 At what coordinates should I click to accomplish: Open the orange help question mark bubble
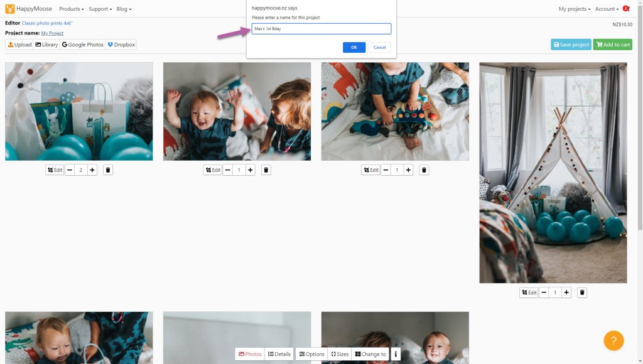613,340
